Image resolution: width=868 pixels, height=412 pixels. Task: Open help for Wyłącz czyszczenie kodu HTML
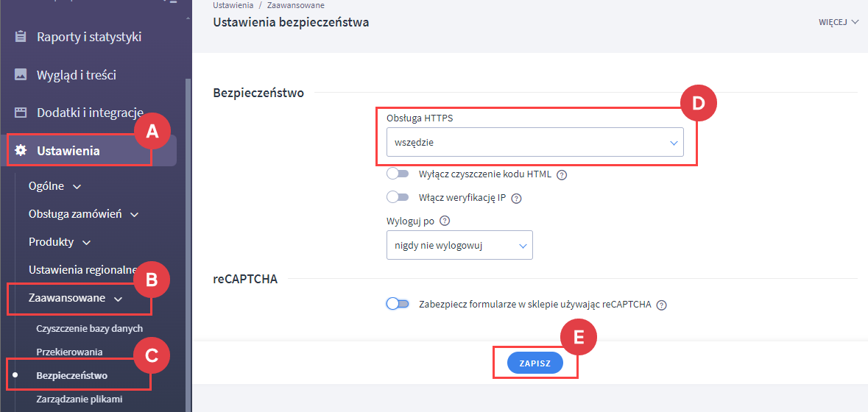pos(561,175)
